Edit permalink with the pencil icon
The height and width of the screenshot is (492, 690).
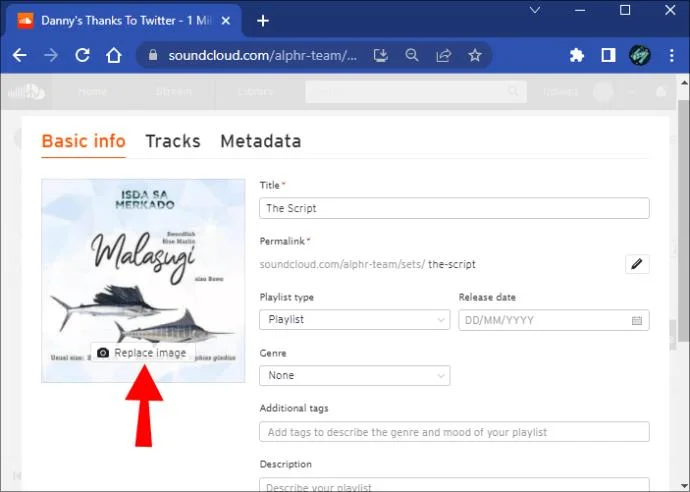tap(637, 264)
